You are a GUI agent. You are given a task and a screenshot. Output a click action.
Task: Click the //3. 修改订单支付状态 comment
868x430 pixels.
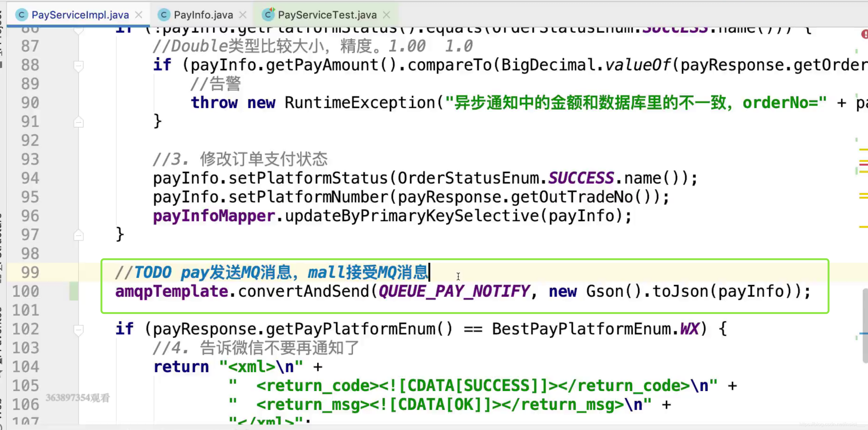click(x=240, y=159)
